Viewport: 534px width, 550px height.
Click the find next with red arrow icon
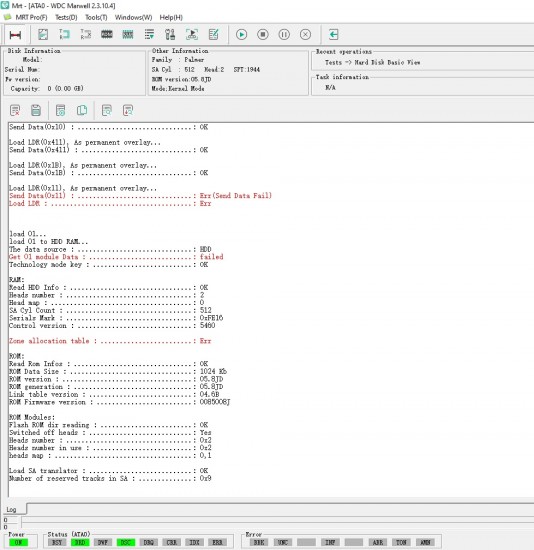[128, 110]
